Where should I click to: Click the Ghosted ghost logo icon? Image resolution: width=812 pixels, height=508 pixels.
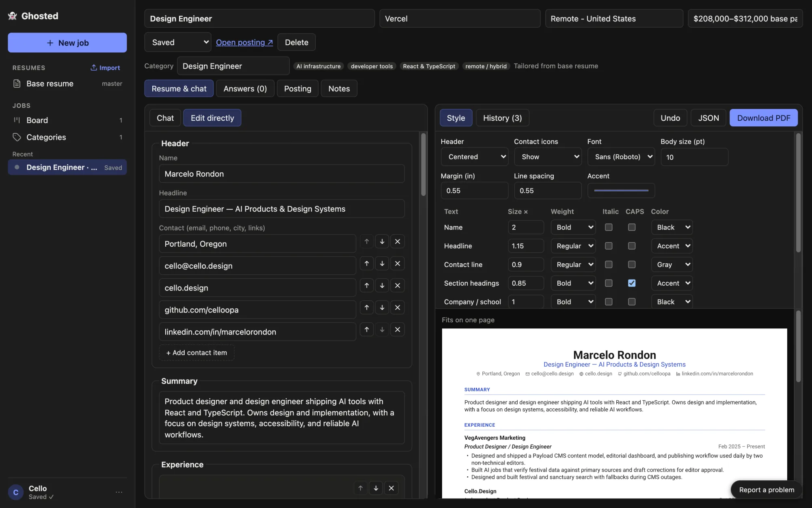(x=13, y=16)
